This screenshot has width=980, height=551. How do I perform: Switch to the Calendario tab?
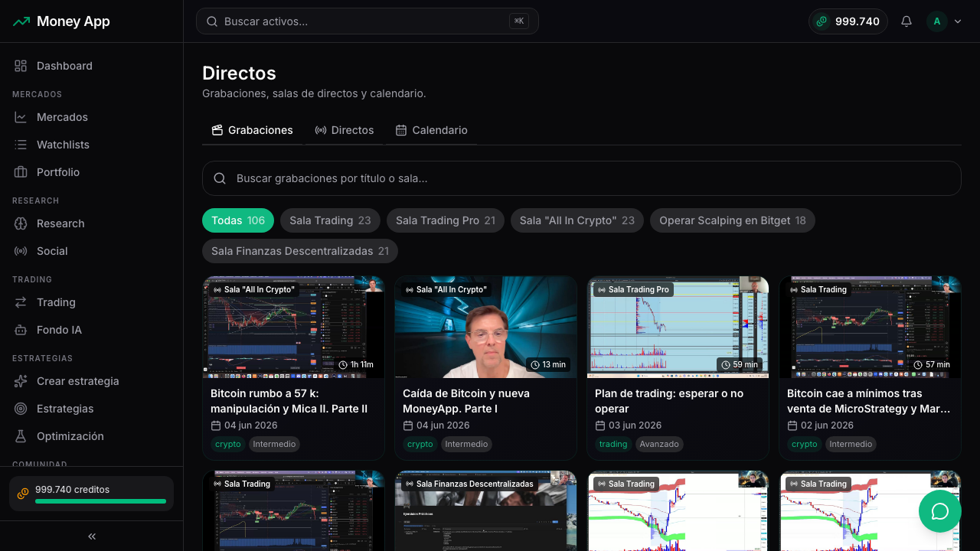coord(432,130)
